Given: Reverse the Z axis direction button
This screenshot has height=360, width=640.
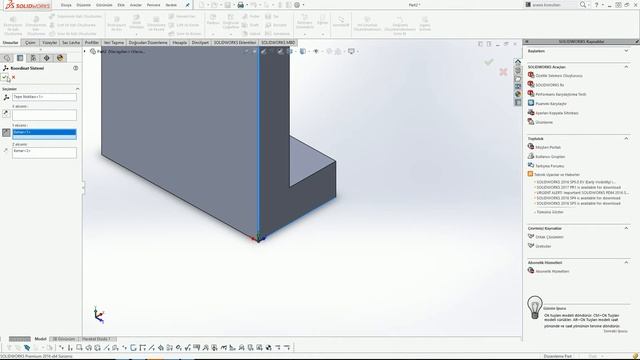Looking at the screenshot, I should (6, 151).
